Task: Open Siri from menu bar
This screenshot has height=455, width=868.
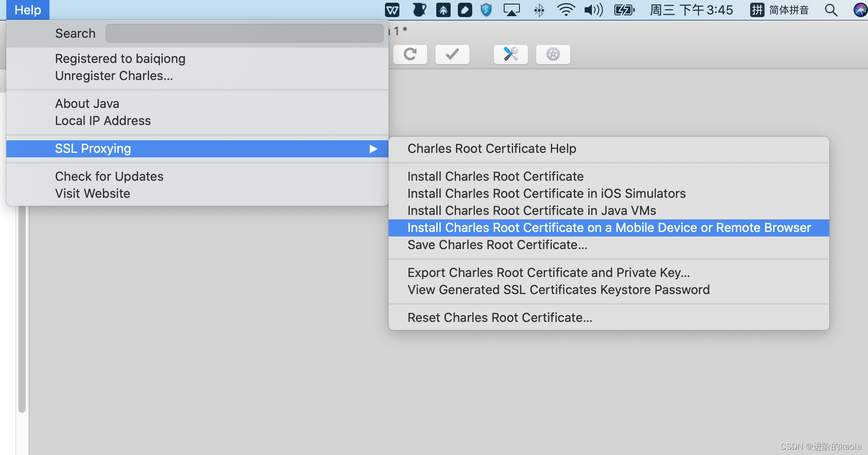Action: click(x=860, y=10)
